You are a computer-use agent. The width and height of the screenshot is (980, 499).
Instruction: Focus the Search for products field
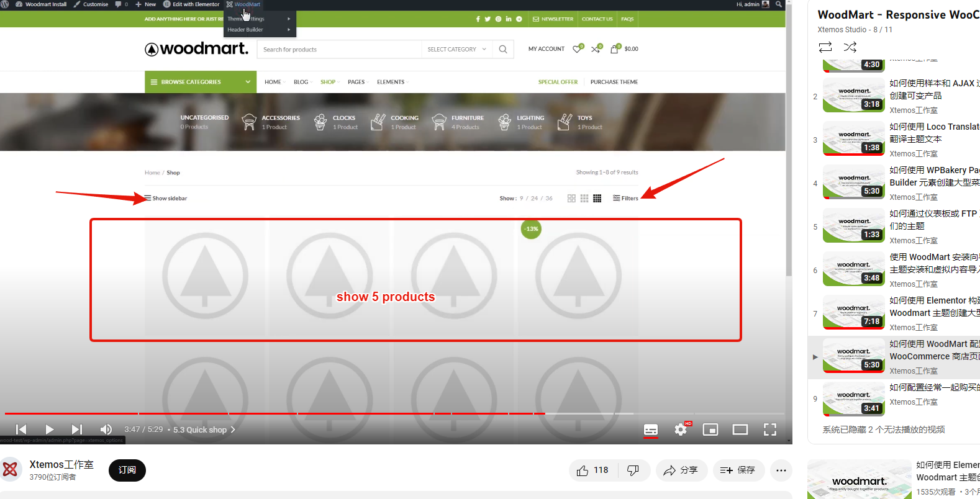coord(339,50)
